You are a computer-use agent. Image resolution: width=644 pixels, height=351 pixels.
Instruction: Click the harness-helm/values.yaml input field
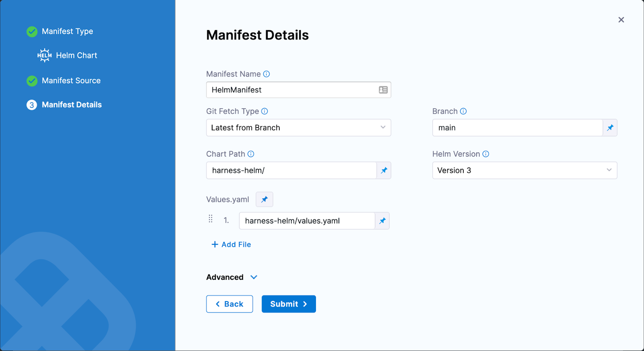pos(307,221)
